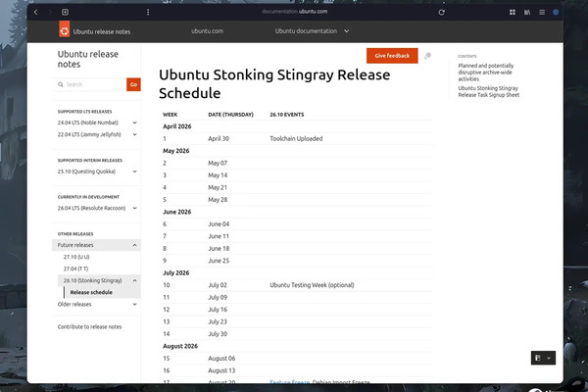Click the 'June 25' date cell
588x392 pixels.
coord(219,261)
